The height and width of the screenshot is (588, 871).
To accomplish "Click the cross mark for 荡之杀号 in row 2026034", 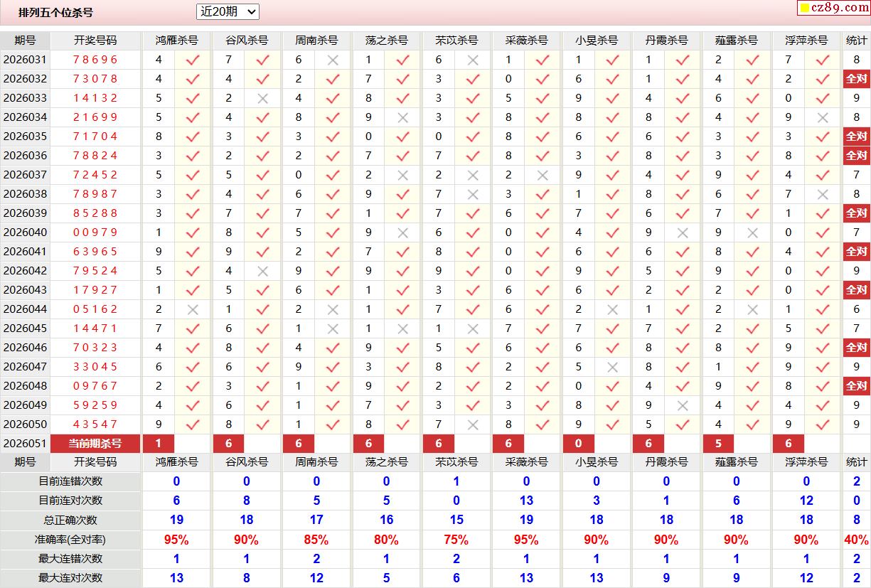I will point(403,118).
